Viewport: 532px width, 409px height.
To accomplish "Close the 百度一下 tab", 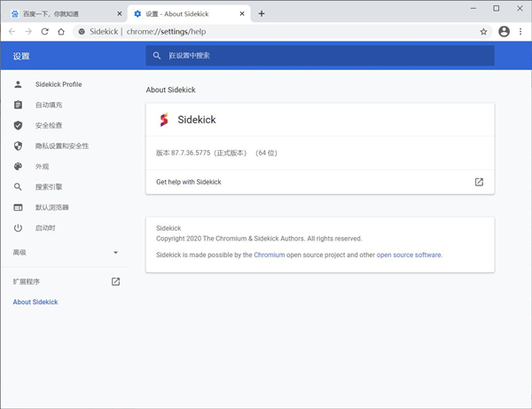I will [120, 14].
